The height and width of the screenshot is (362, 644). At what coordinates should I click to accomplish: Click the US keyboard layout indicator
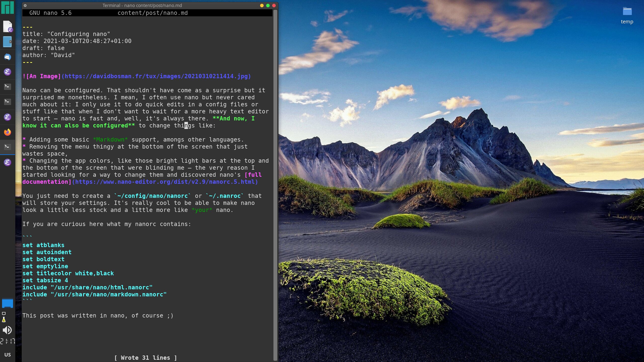point(7,354)
